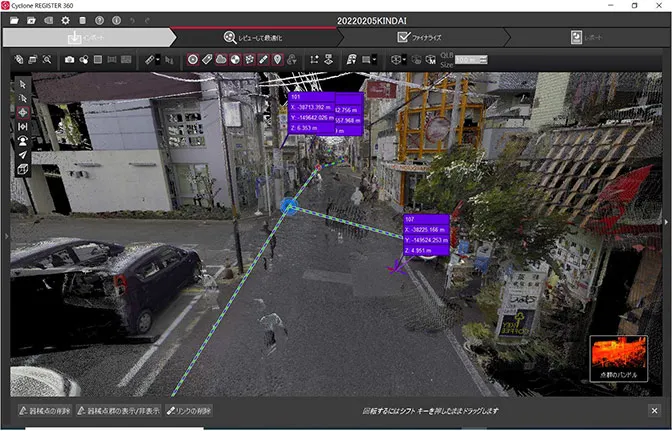Open dropdown arrow beside grid layout icon
The width and height of the screenshot is (672, 431).
tap(375, 60)
